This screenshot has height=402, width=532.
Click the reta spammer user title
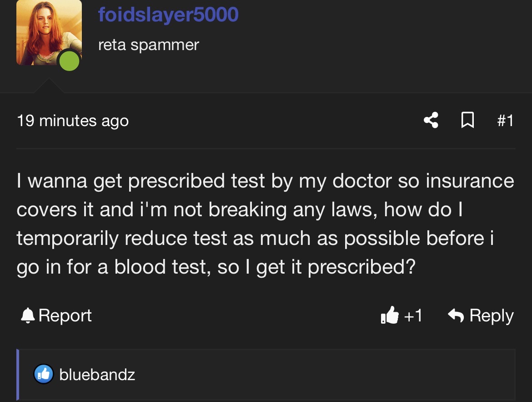click(149, 45)
